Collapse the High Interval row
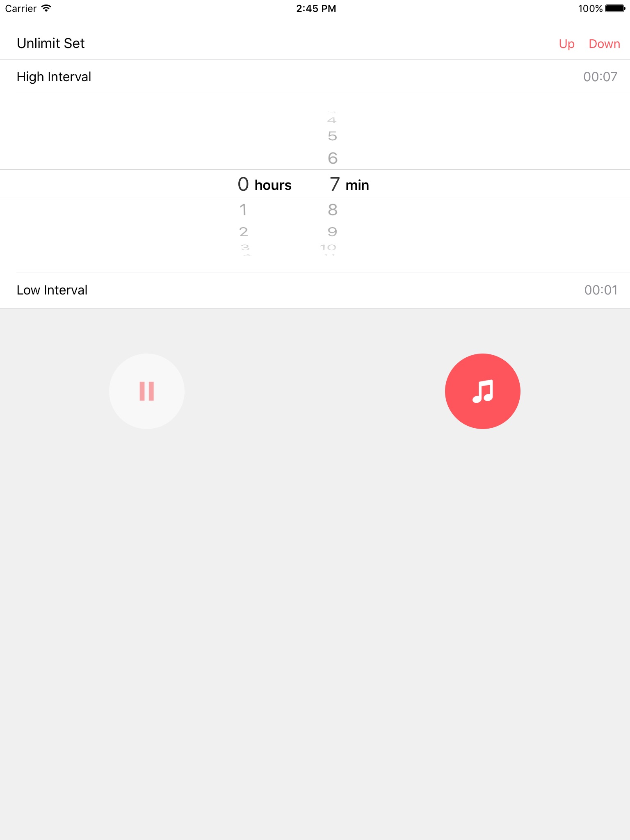Viewport: 630px width, 840px height. (315, 77)
